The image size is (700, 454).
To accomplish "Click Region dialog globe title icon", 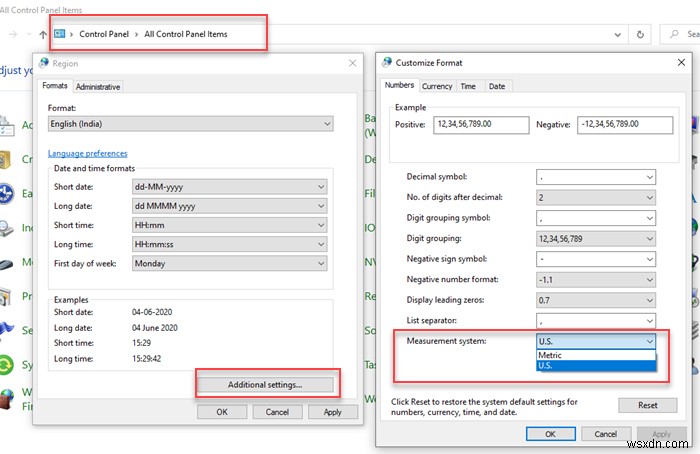I will coord(44,63).
